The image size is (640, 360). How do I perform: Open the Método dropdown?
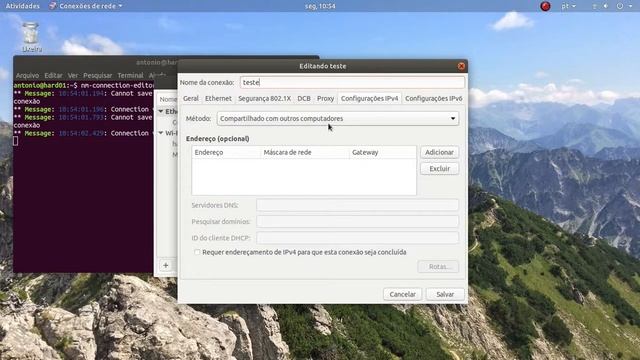pos(338,119)
